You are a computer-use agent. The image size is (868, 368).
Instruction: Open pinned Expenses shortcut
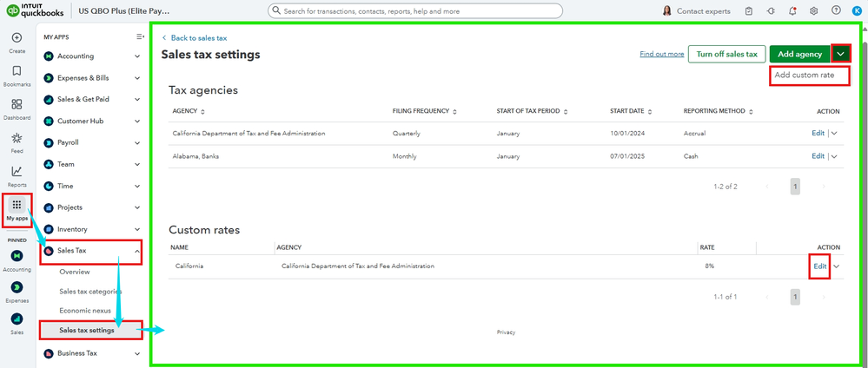coord(17,286)
